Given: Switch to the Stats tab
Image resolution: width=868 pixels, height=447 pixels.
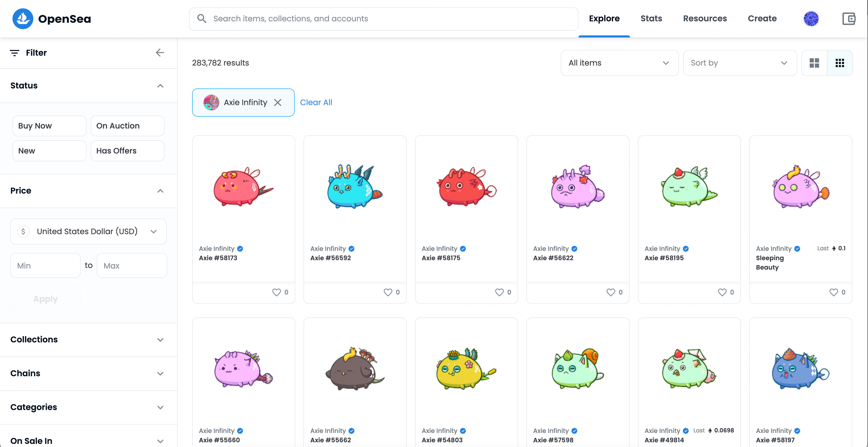Looking at the screenshot, I should click(651, 18).
